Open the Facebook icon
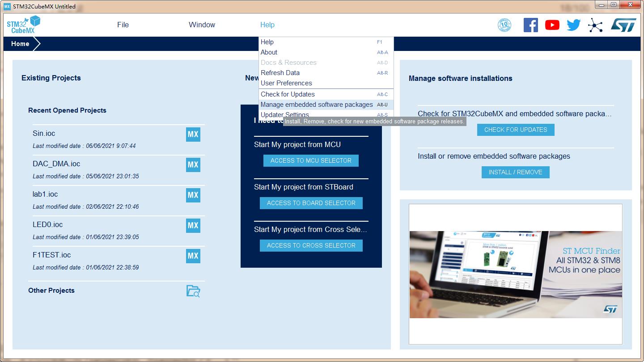Viewport: 644px width, 362px height. point(531,25)
